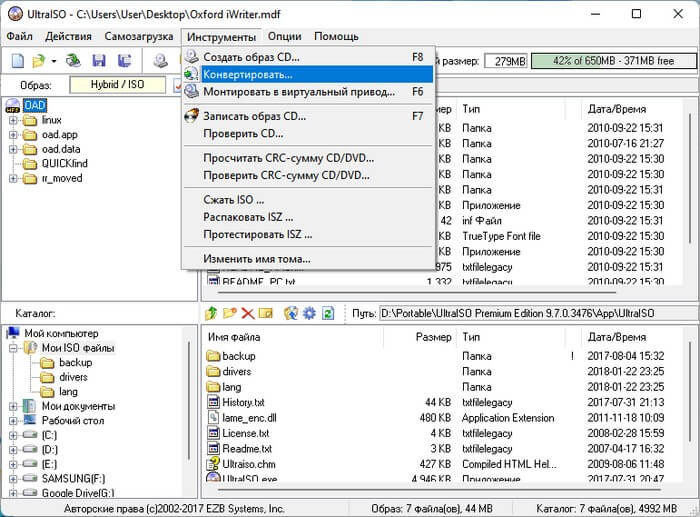Click the 42% of 650MB capacity bar

pos(613,61)
